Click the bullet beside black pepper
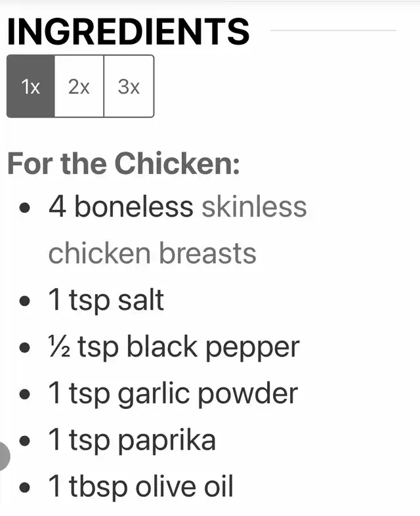Viewport: 420px width, 516px height. [25, 347]
